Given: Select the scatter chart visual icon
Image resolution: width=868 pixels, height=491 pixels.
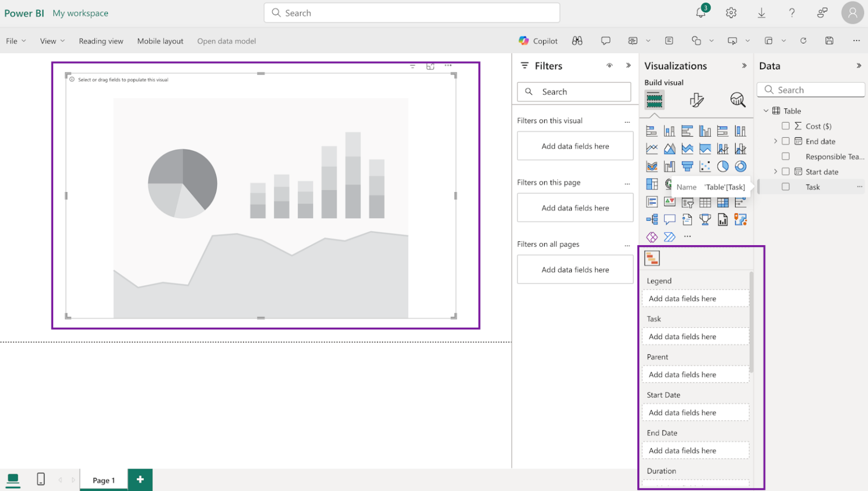Looking at the screenshot, I should point(705,166).
